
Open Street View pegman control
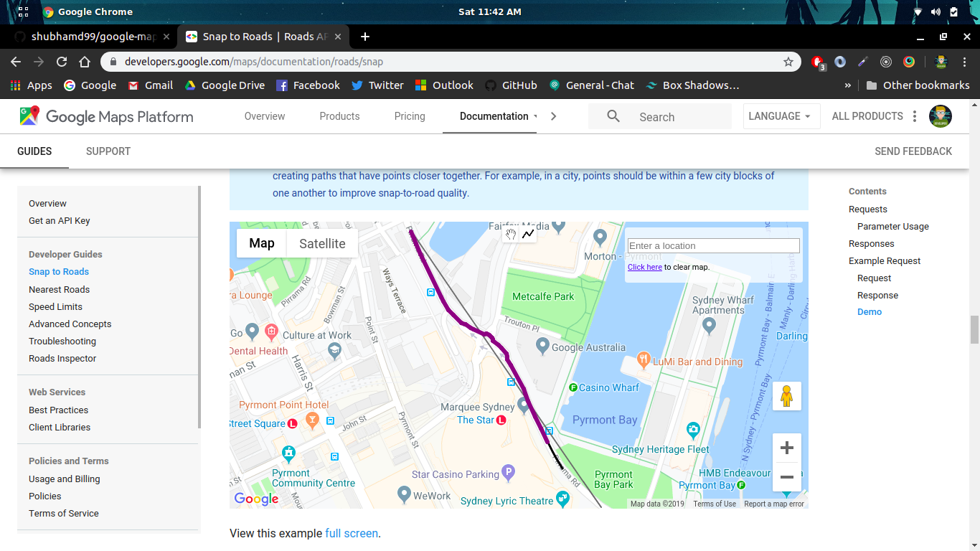787,396
